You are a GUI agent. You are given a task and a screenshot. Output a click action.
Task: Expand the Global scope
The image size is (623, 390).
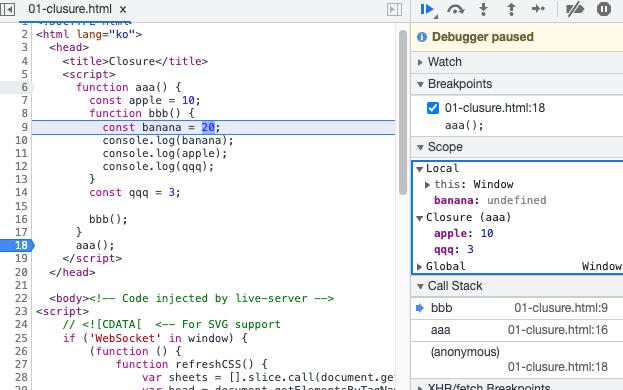click(419, 266)
